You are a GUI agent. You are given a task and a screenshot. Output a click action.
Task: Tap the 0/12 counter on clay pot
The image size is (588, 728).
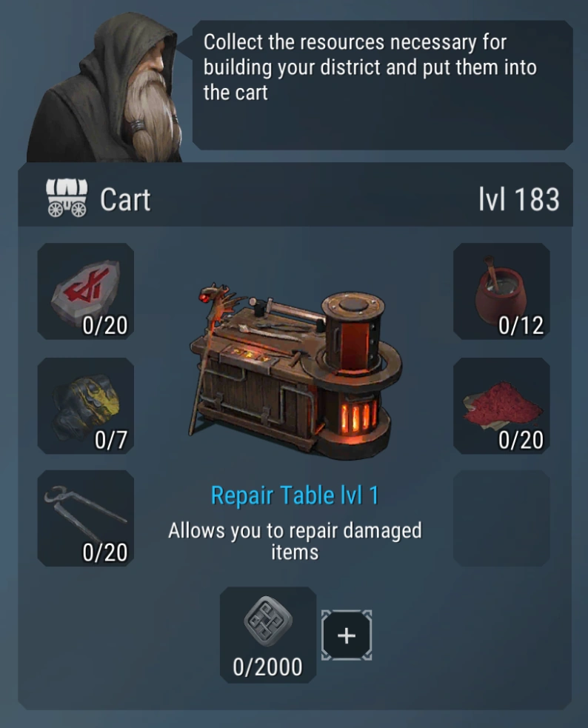point(521,325)
